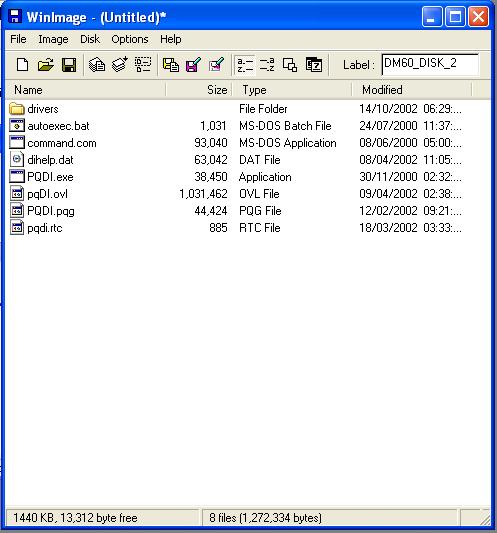
Task: Select the PQDI.pqg file icon
Action: pyautogui.click(x=17, y=211)
